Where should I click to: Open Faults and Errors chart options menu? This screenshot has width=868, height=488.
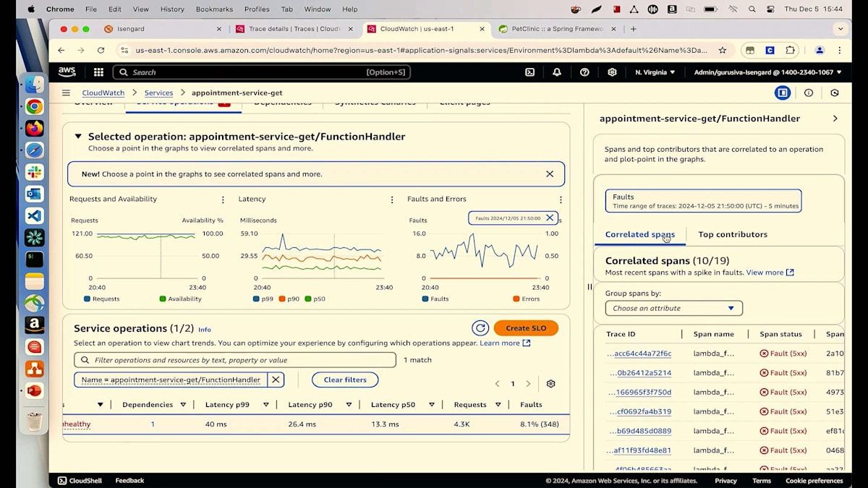point(561,200)
